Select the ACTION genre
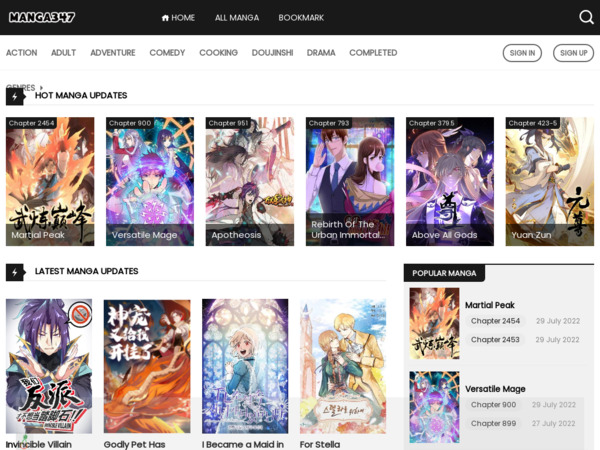 tap(21, 53)
